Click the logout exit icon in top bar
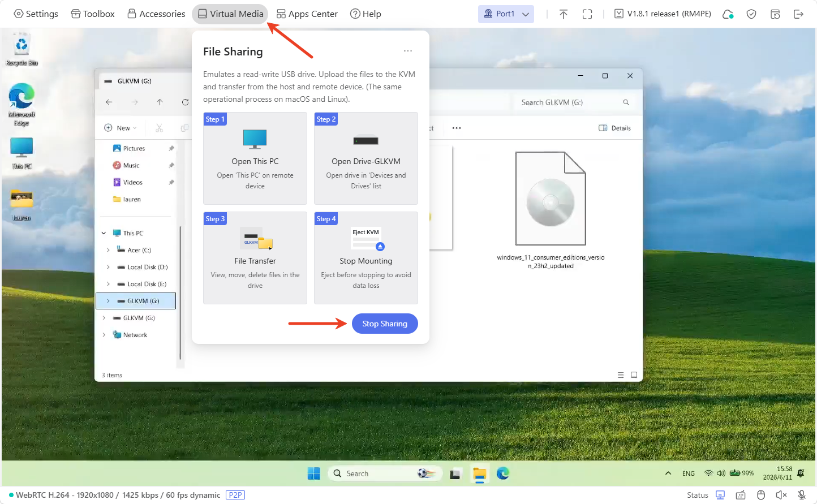Screen dimensions: 817x504 pyautogui.click(x=798, y=14)
